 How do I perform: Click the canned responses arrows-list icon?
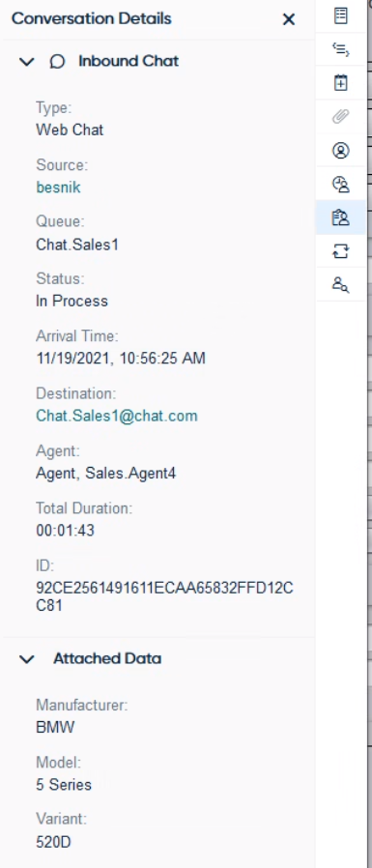tap(341, 50)
